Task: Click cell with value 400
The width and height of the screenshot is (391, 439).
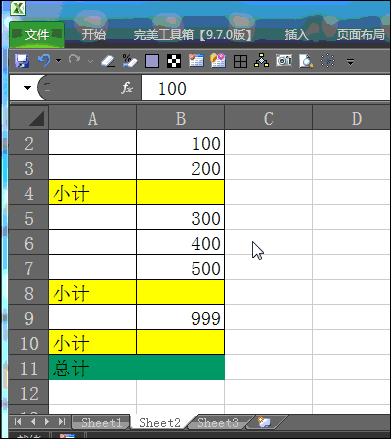Action: [180, 242]
